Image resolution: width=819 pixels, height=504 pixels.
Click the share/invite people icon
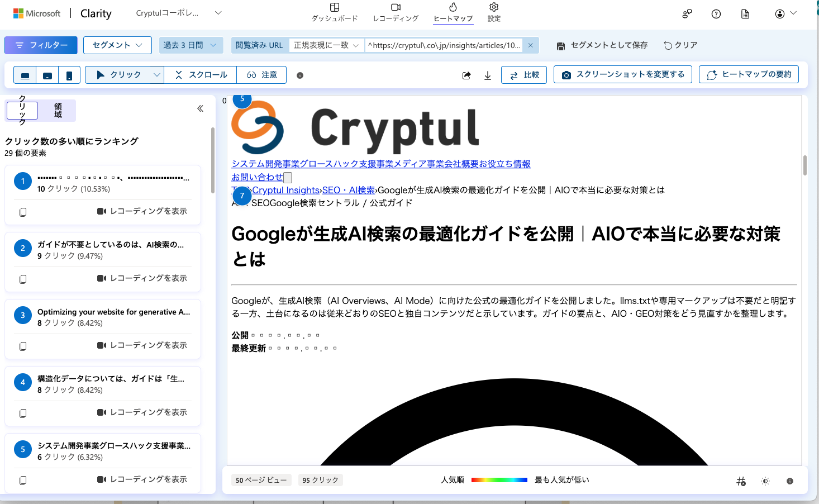pos(687,14)
